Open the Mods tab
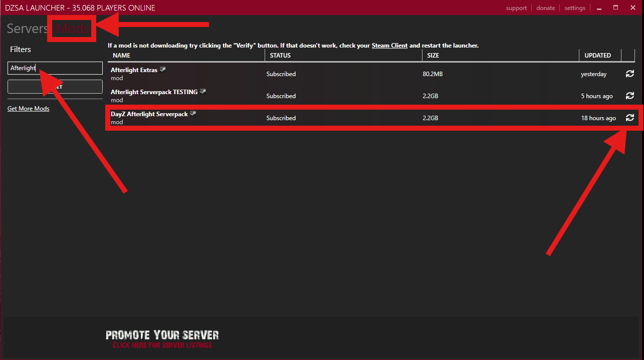The height and width of the screenshot is (360, 644). point(72,29)
